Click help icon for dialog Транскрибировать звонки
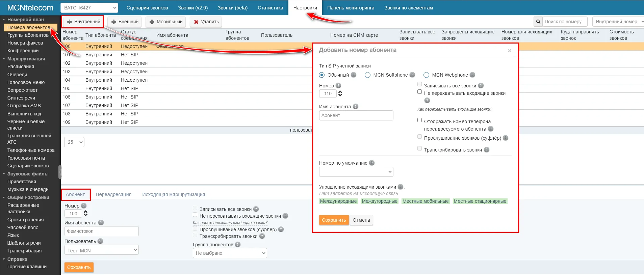Image resolution: width=644 pixels, height=275 pixels. [487, 150]
